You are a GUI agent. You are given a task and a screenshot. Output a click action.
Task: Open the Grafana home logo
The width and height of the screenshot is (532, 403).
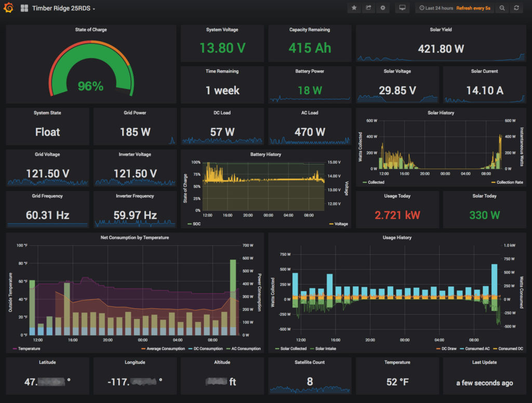click(7, 8)
